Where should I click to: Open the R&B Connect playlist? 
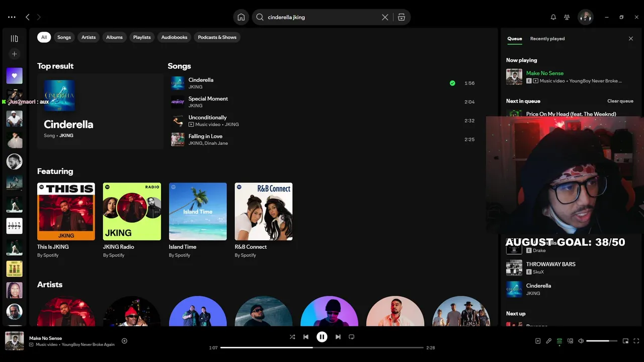click(x=264, y=220)
